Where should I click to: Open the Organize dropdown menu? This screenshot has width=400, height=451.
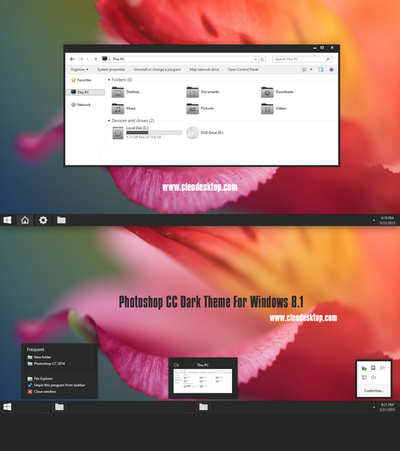point(79,70)
